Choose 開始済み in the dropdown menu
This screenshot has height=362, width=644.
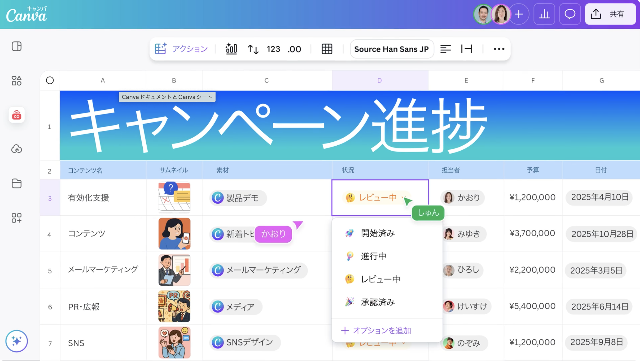pos(377,233)
